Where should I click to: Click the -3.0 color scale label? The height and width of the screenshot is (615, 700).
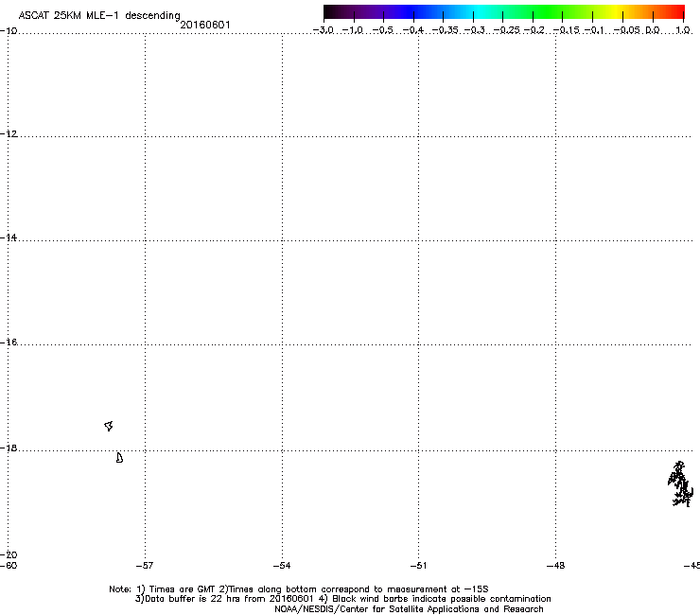tap(324, 30)
